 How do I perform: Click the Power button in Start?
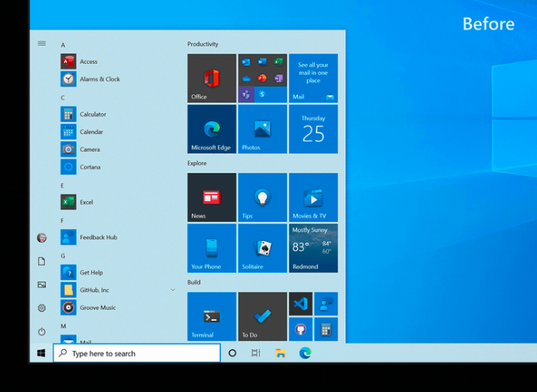[42, 331]
